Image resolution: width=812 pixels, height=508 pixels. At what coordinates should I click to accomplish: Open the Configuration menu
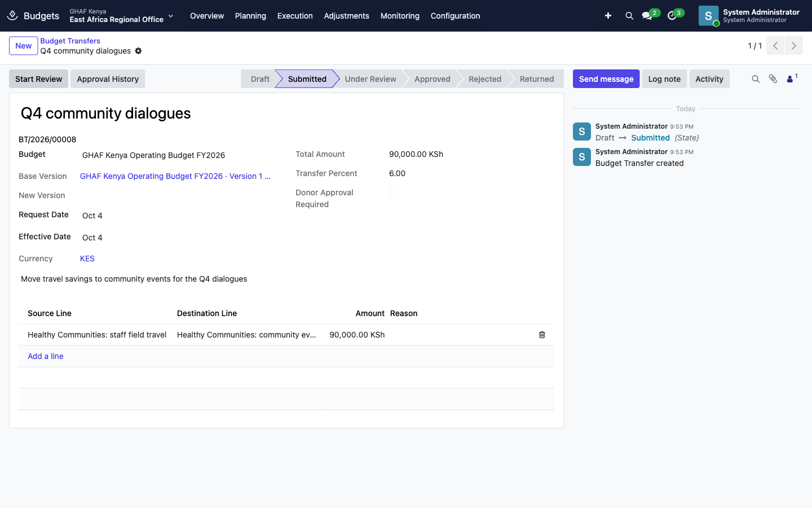click(455, 16)
